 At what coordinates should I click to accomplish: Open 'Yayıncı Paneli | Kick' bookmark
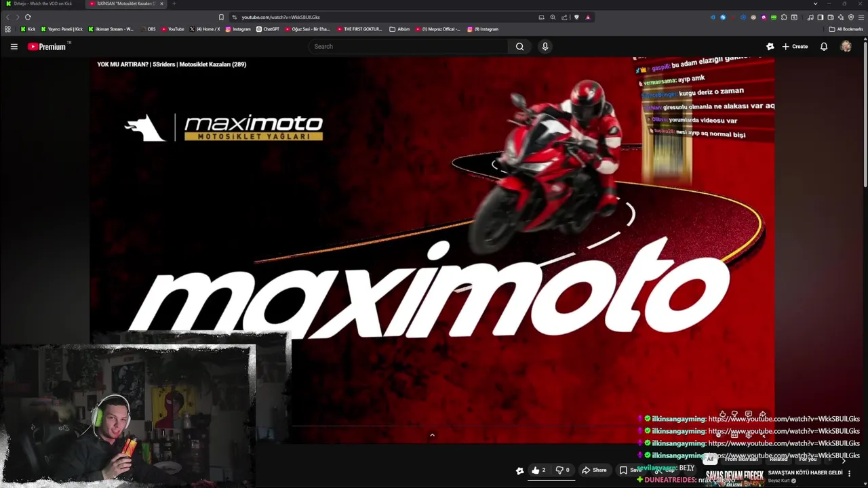point(62,29)
